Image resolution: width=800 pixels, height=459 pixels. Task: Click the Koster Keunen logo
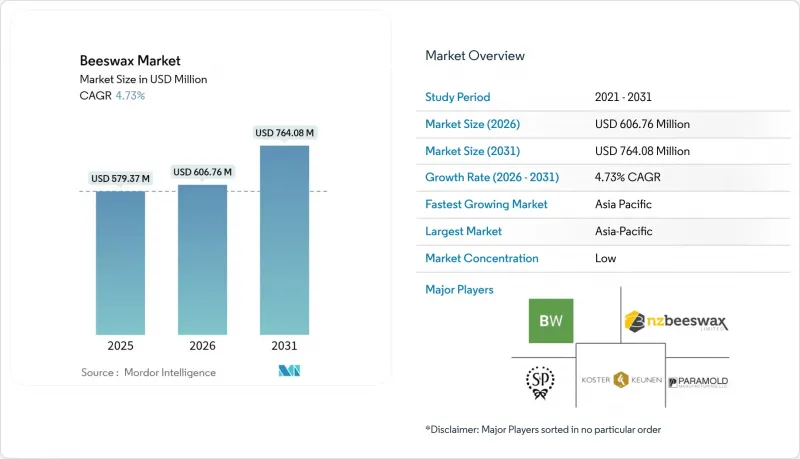(620, 380)
